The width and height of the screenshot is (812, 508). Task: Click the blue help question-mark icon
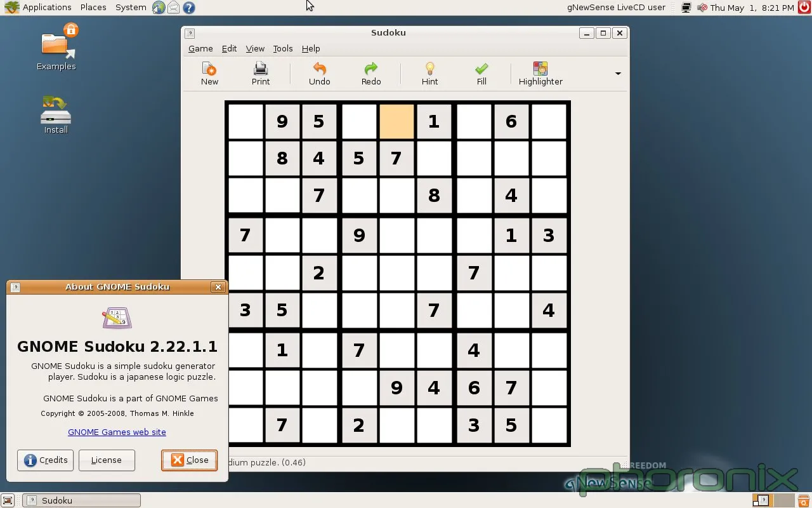188,8
